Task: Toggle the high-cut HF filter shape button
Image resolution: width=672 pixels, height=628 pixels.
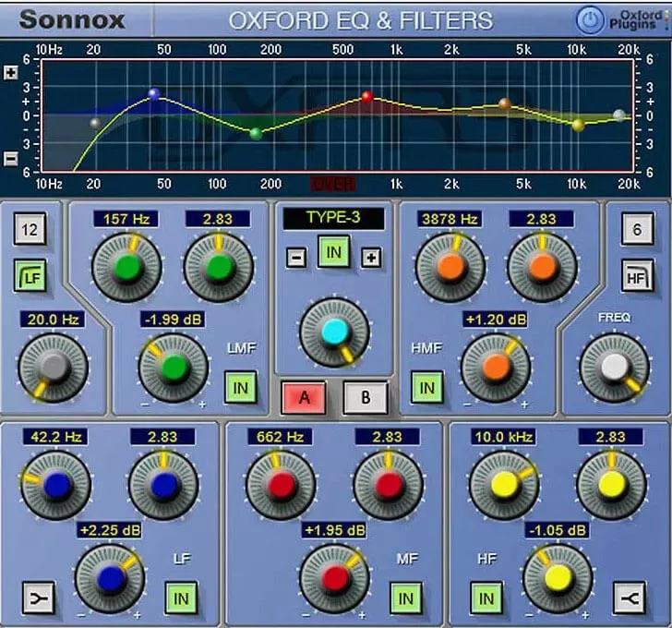Action: coord(637,274)
